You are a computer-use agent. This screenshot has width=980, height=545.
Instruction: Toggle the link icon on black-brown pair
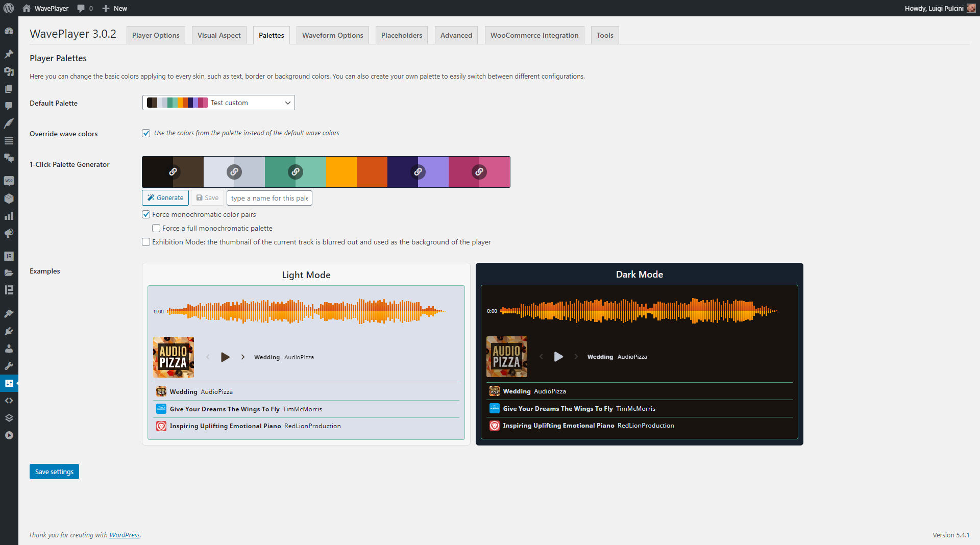[173, 172]
